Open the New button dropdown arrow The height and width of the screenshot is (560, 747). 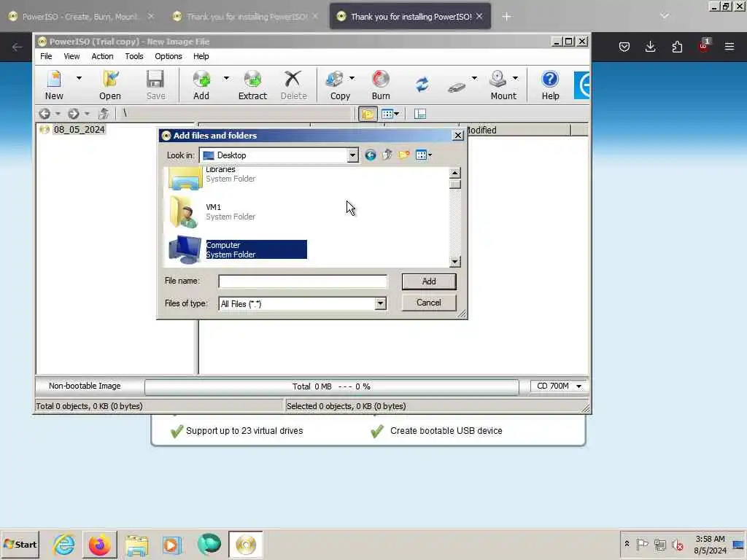(x=79, y=78)
